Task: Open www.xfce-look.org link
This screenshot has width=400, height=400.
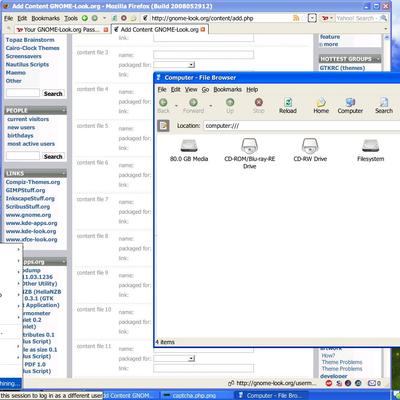Action: [31, 239]
